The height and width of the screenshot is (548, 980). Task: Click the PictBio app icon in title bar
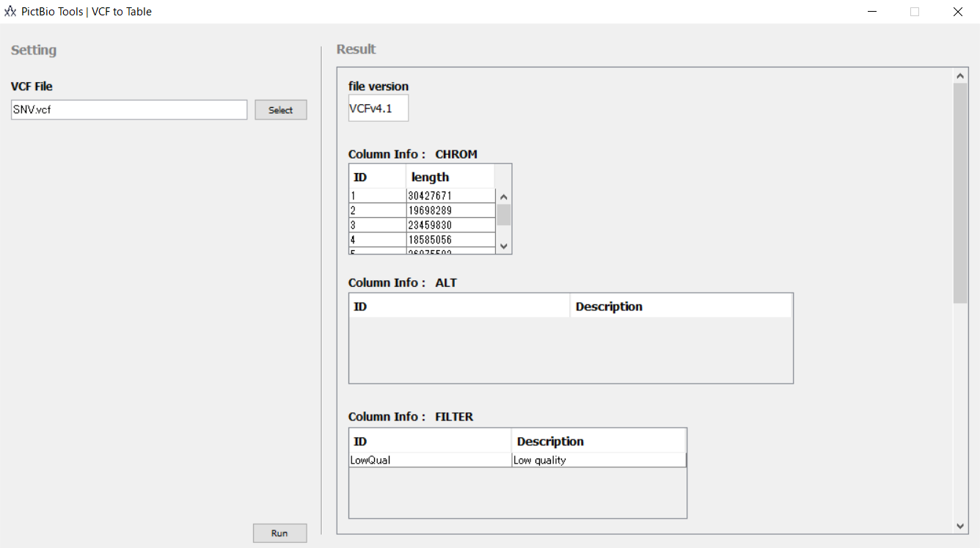click(x=10, y=12)
